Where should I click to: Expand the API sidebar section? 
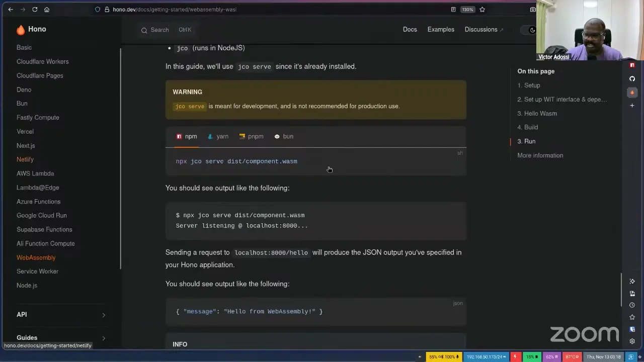point(61,315)
